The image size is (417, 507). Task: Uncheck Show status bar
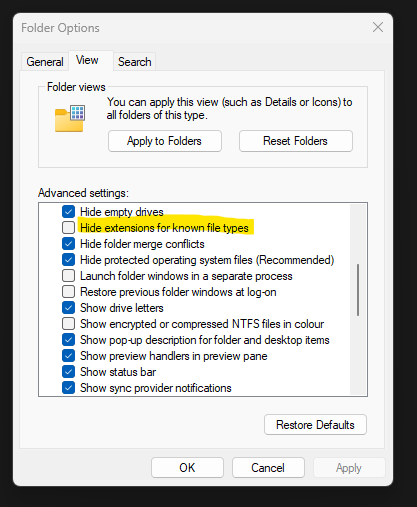[x=68, y=372]
